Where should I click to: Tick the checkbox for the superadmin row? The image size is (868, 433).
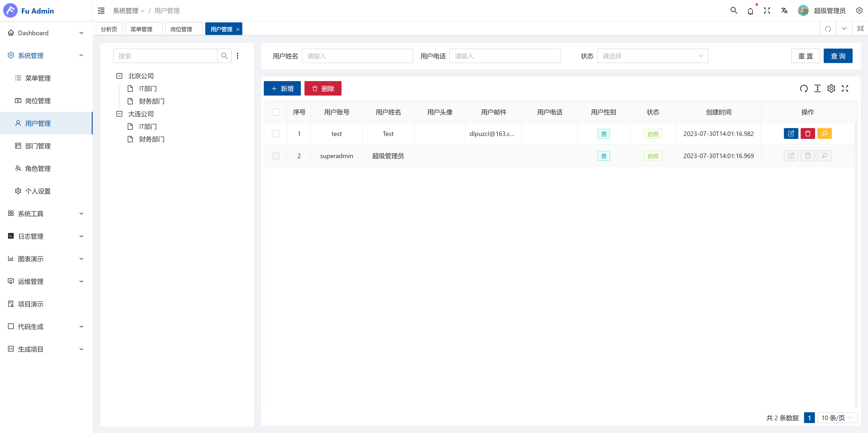276,156
